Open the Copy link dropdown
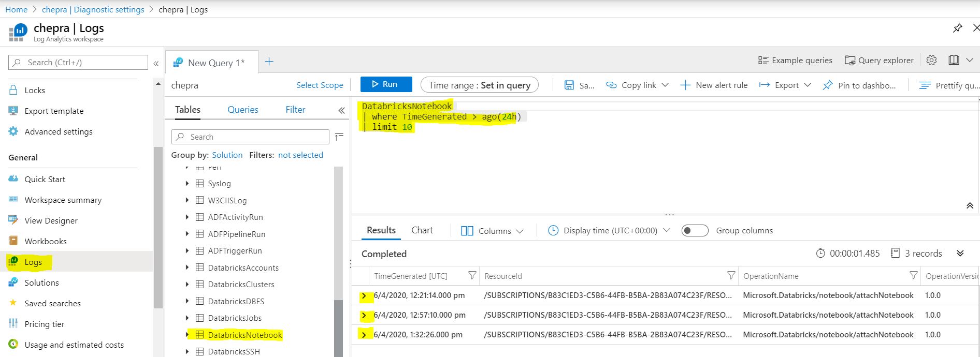This screenshot has width=980, height=357. point(638,85)
